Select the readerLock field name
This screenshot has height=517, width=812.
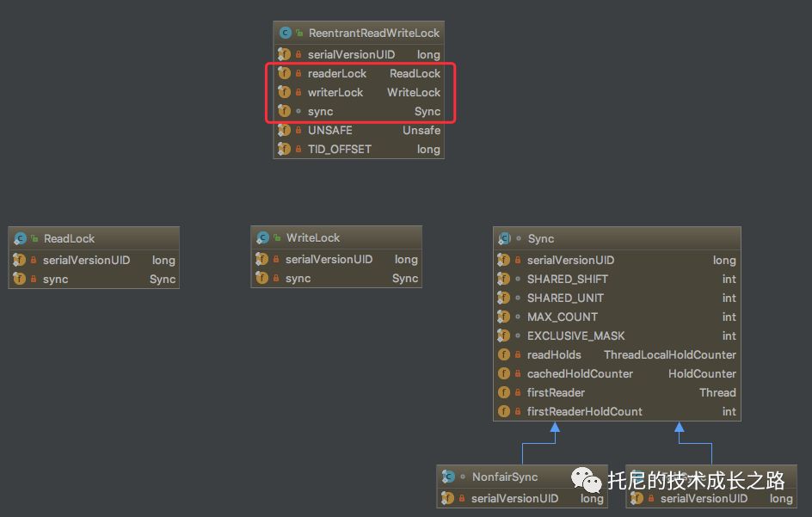click(x=336, y=74)
